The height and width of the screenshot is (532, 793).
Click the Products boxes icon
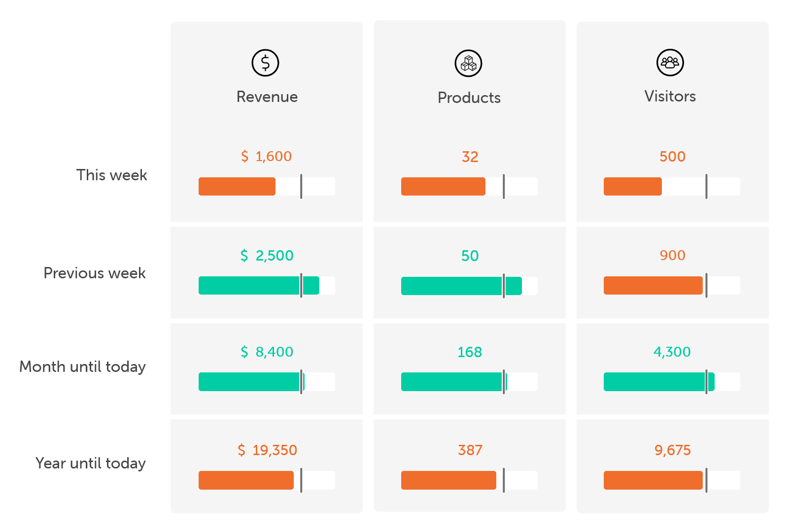[468, 64]
